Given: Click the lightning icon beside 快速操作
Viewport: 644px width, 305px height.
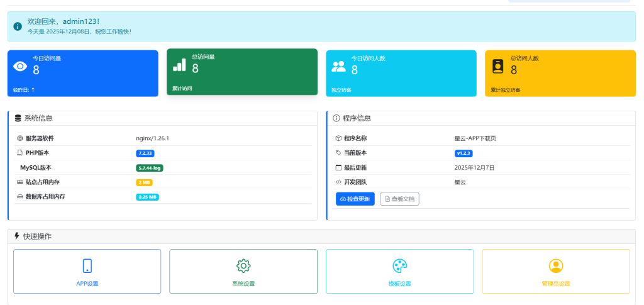Looking at the screenshot, I should click(17, 236).
